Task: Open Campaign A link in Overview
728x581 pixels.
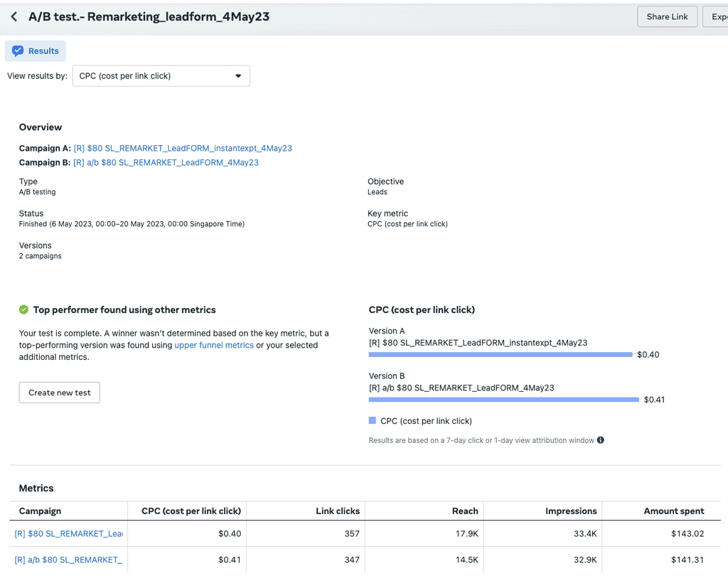Action: [183, 149]
